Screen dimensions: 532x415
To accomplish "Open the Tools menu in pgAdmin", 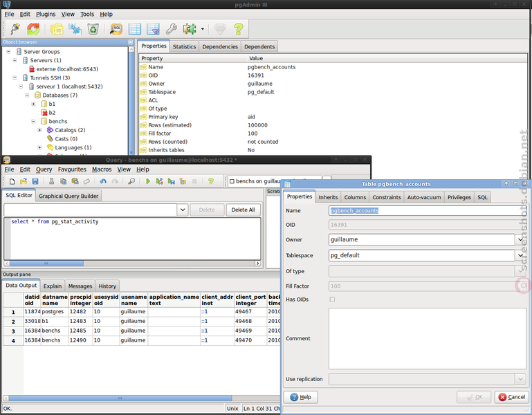I will pos(87,15).
